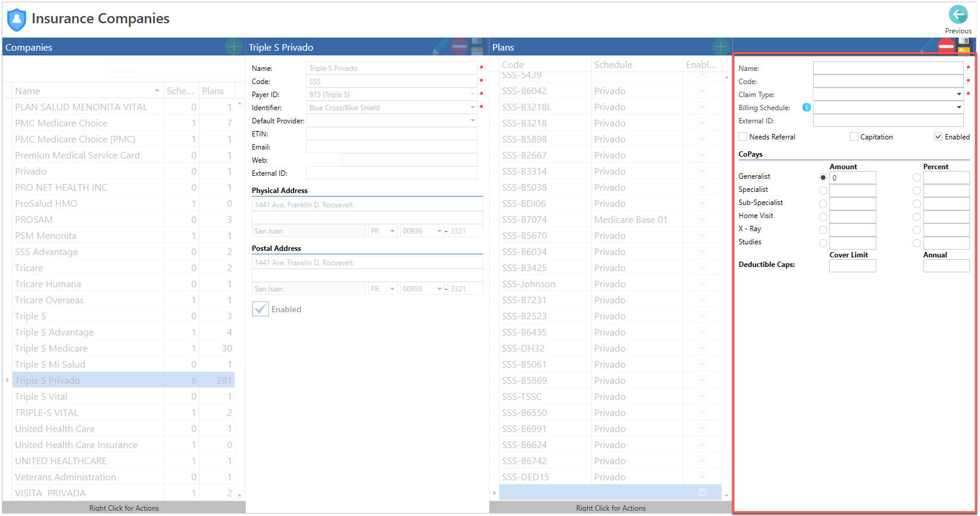
Task: Click Right Click for Actions under Companies
Action: (x=124, y=508)
